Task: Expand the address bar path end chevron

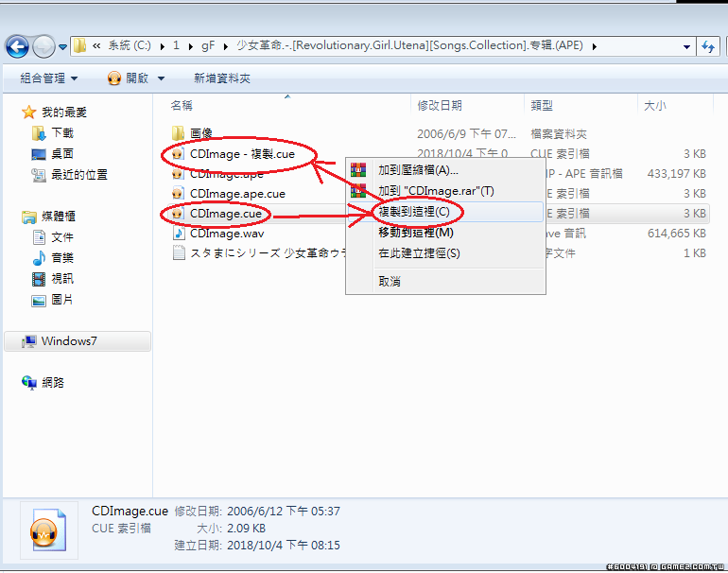Action: [594, 45]
